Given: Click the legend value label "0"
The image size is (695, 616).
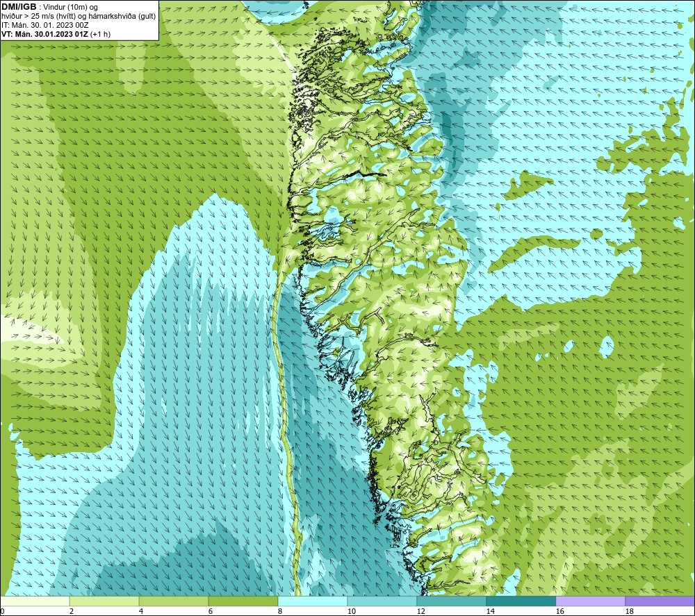Looking at the screenshot, I should (x=2, y=611).
